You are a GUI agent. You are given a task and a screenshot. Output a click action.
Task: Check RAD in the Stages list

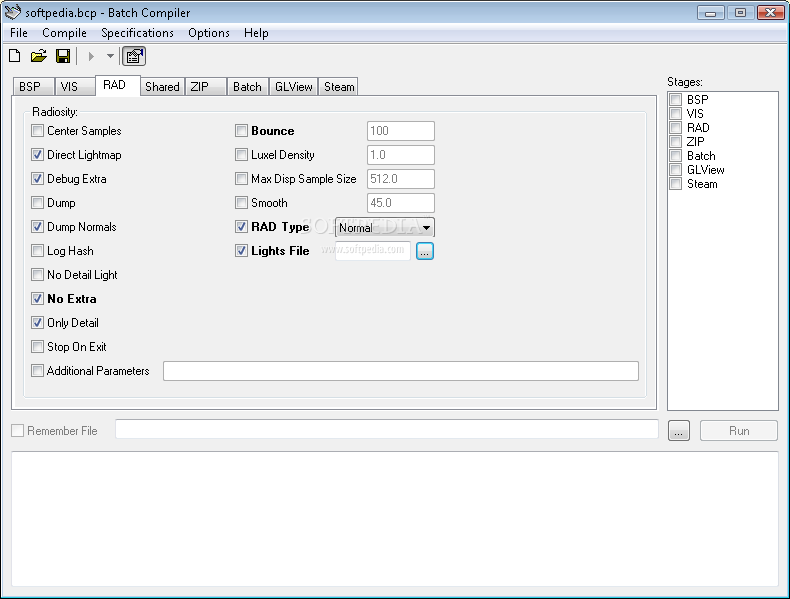pos(676,127)
